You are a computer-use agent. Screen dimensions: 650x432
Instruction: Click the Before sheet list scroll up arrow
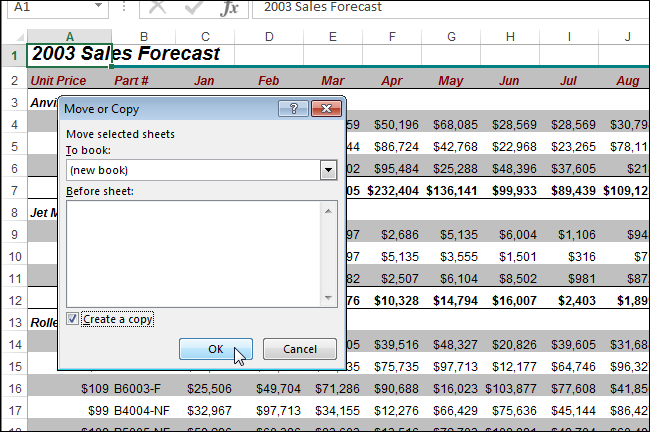coord(328,211)
